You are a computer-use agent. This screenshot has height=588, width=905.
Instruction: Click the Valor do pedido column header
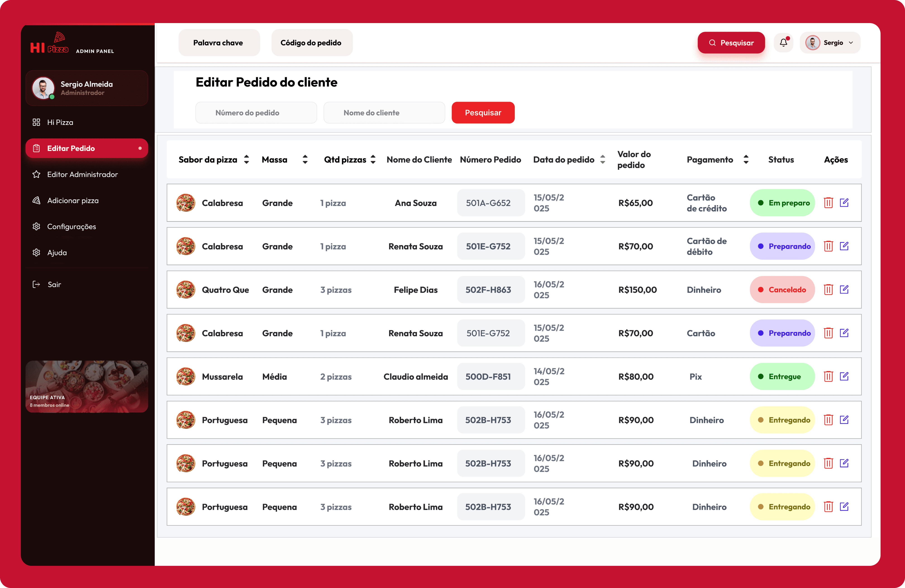pyautogui.click(x=634, y=160)
